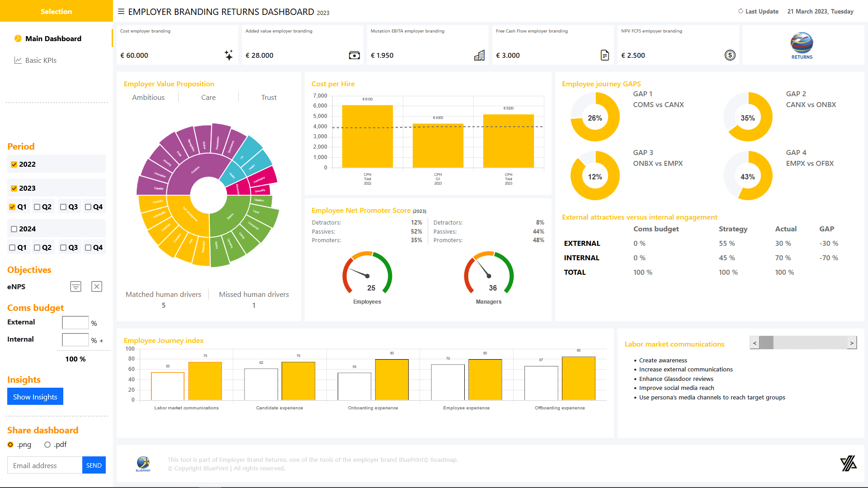Enable the 2024 period checkbox
The width and height of the screenshot is (868, 488).
pyautogui.click(x=14, y=229)
